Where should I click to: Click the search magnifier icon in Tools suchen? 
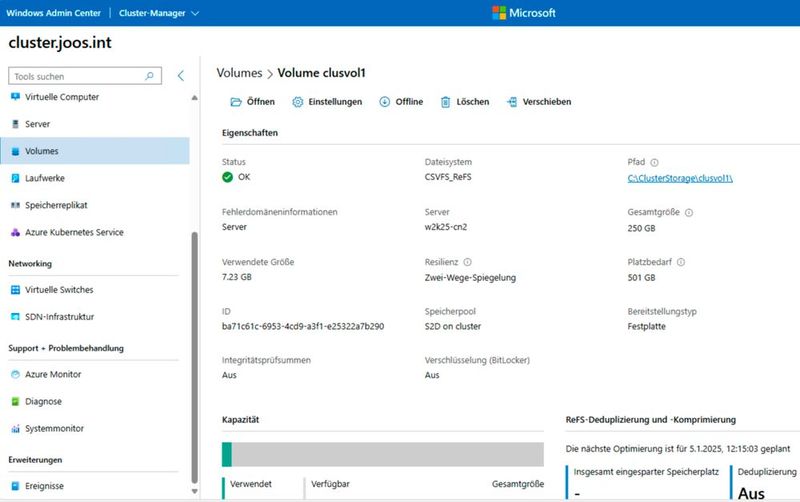(x=149, y=76)
